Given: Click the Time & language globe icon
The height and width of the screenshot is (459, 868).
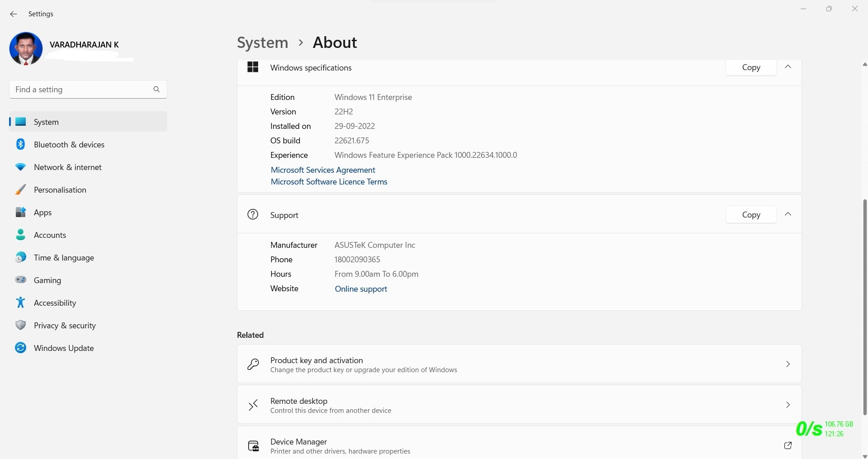Looking at the screenshot, I should (21, 257).
